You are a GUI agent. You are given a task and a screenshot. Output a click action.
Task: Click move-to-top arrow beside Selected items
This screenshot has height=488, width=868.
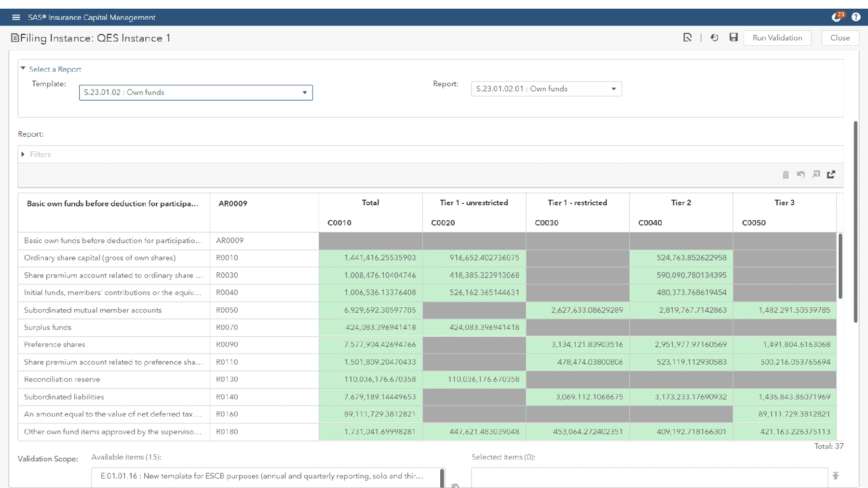coord(836,476)
